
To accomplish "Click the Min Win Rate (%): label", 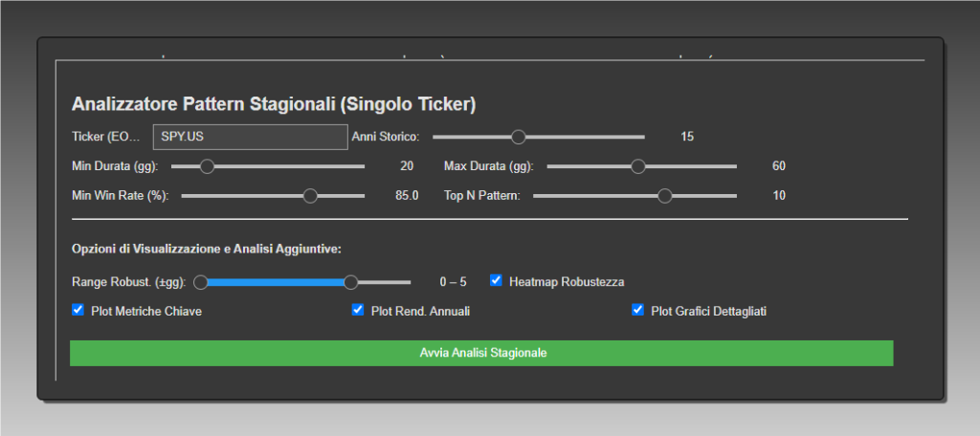I will click(121, 196).
